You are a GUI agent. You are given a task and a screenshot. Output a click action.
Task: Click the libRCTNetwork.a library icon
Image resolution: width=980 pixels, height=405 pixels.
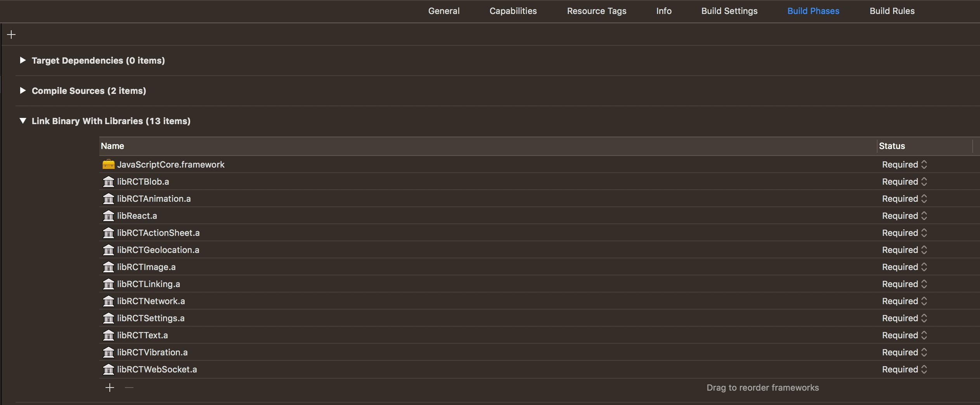108,301
